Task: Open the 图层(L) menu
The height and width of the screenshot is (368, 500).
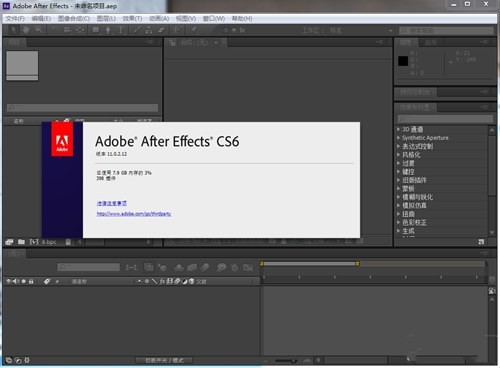Action: pyautogui.click(x=106, y=19)
